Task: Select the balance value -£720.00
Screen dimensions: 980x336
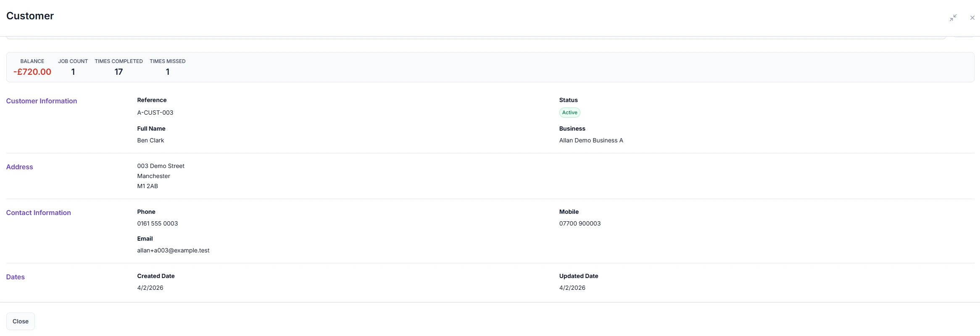Action: tap(32, 72)
